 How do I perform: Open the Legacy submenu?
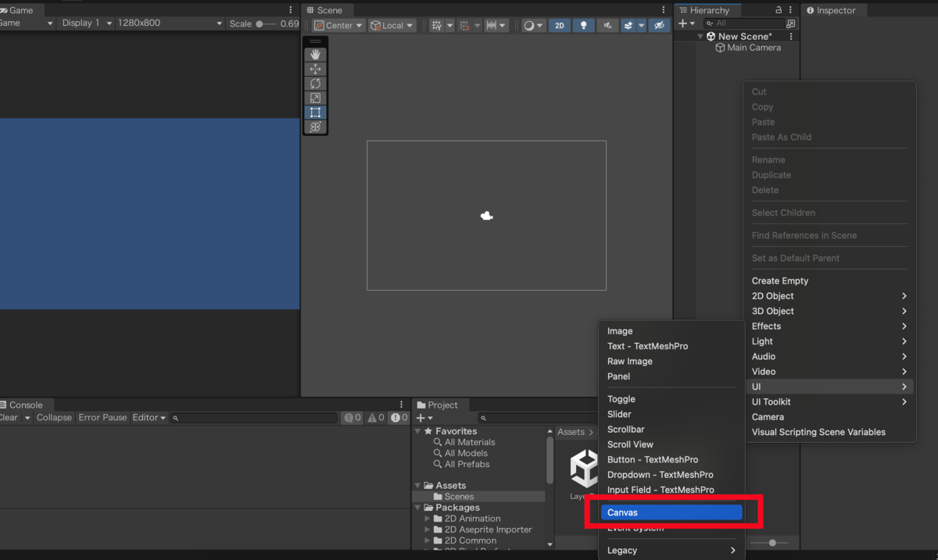pos(671,551)
